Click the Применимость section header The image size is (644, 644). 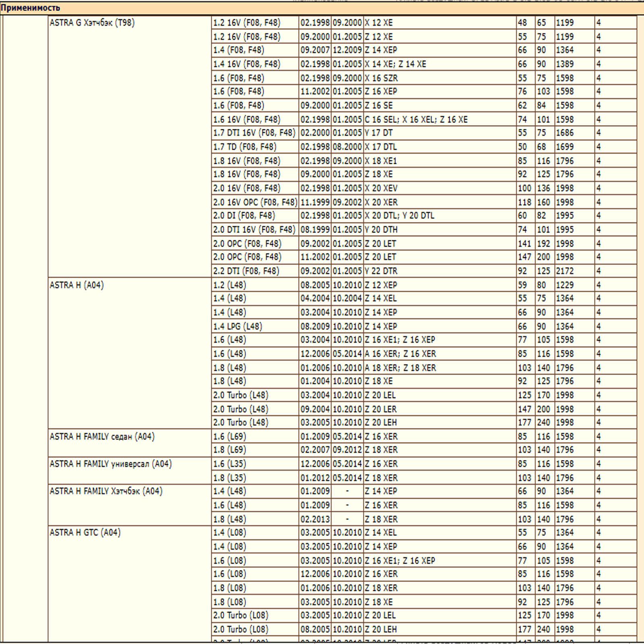tap(31, 8)
